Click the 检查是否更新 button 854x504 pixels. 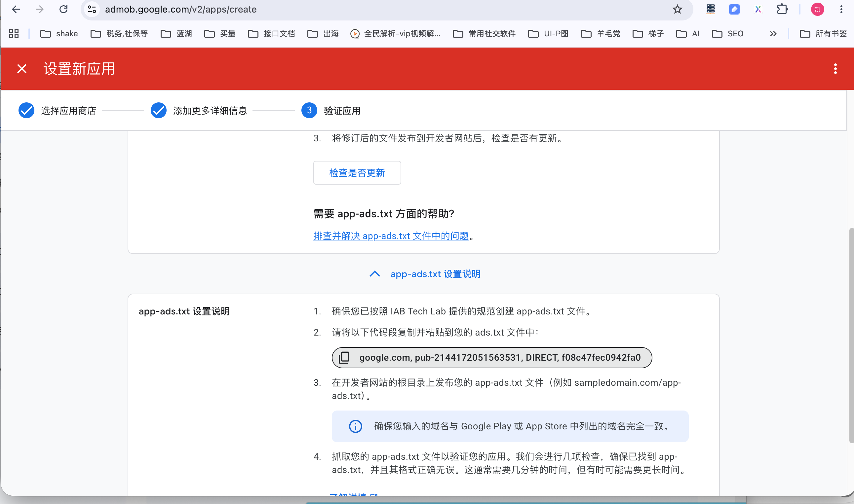coord(357,173)
